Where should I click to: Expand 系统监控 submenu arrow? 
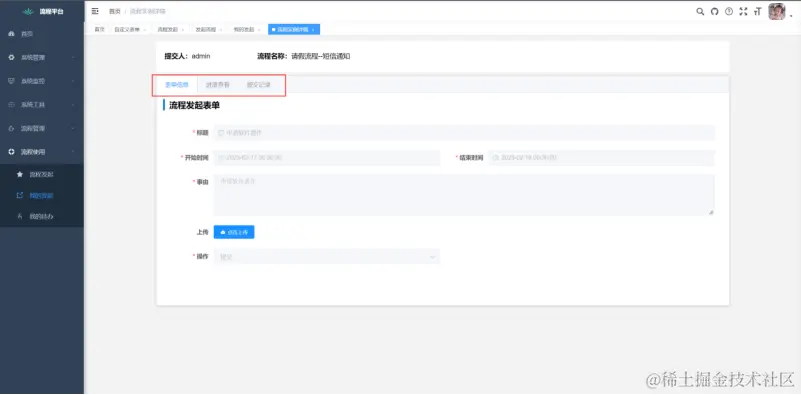click(x=73, y=81)
